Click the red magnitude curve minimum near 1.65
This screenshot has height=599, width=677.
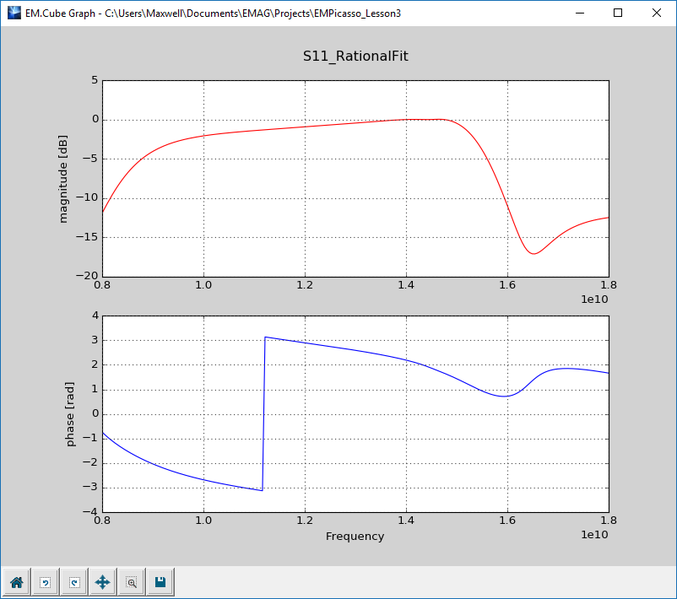click(x=534, y=254)
